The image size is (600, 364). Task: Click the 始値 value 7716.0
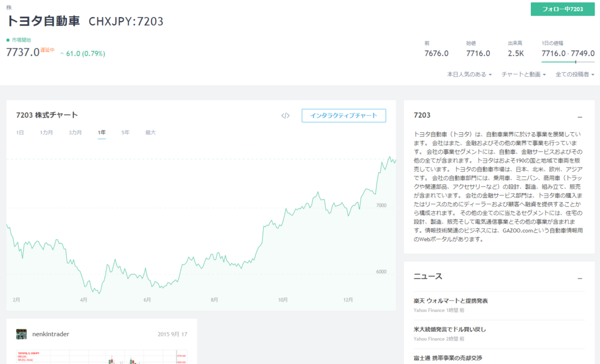(478, 53)
